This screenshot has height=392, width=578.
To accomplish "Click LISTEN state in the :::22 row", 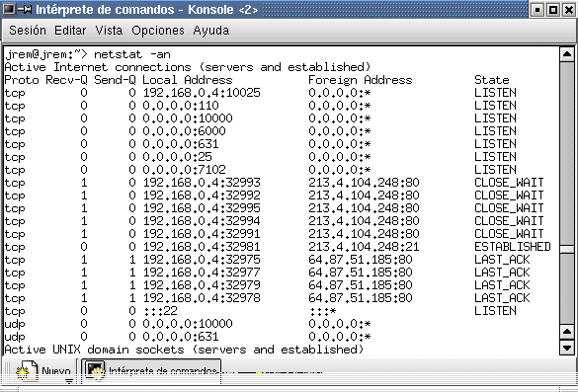I will point(495,311).
